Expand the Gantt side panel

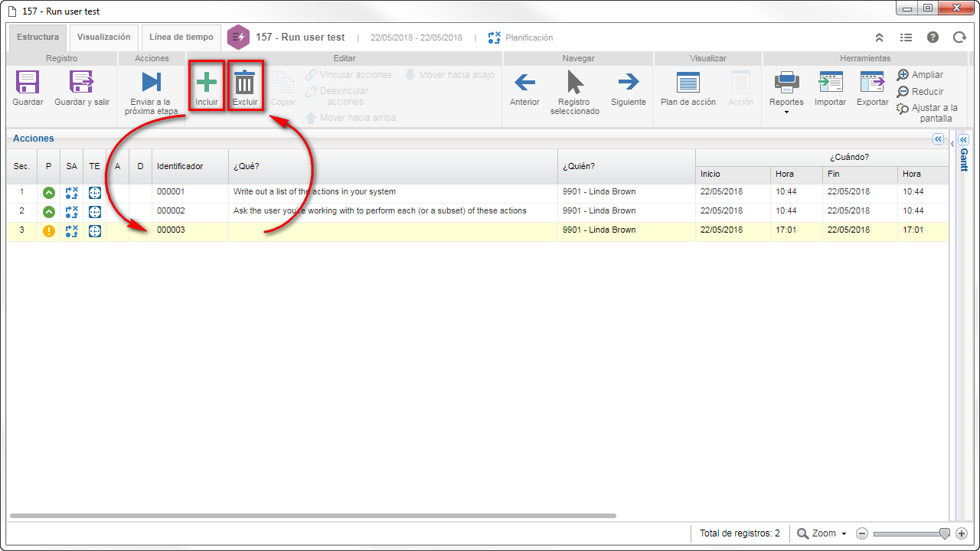(963, 139)
